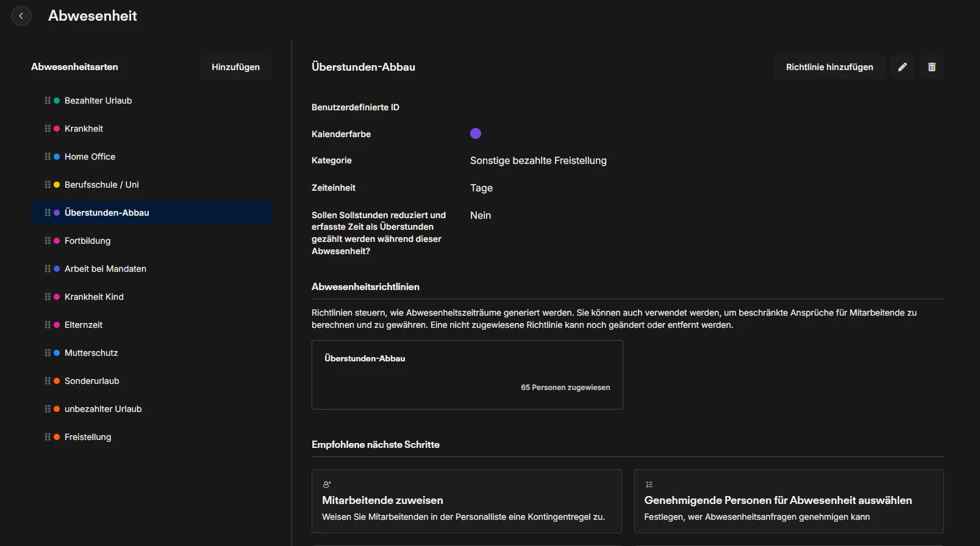Select Bezahlter Urlaub absence type
The height and width of the screenshot is (546, 980).
point(151,101)
